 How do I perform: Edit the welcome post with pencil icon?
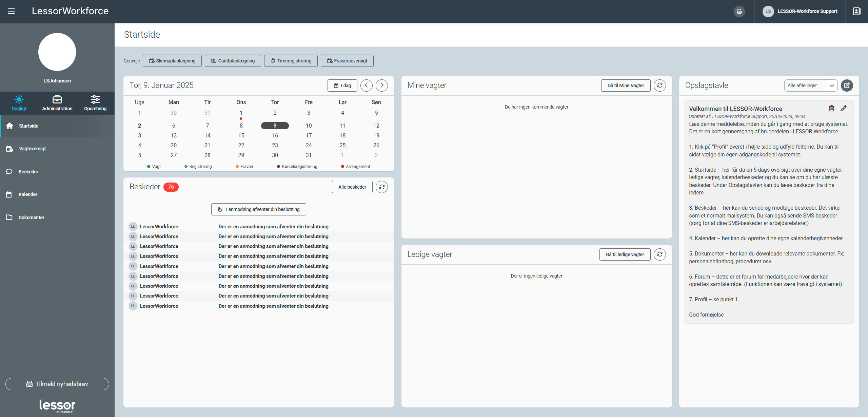843,109
